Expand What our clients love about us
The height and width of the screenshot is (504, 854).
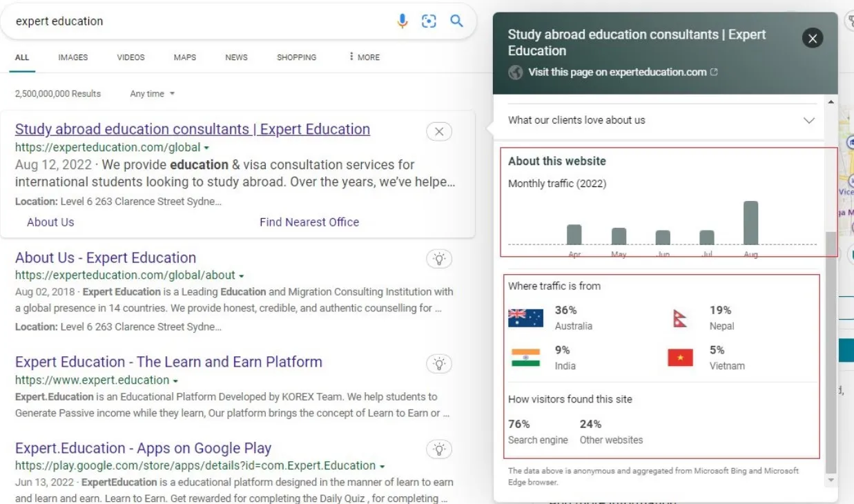click(662, 120)
